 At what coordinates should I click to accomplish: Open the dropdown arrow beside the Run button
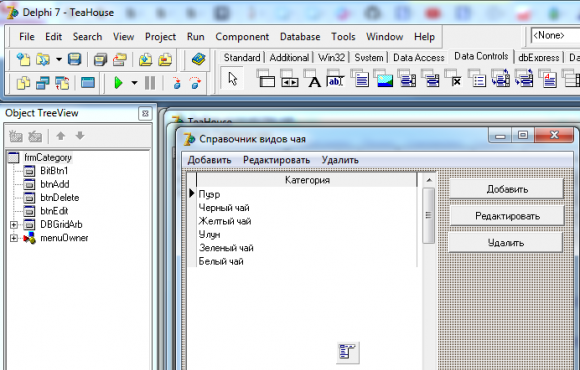[134, 83]
